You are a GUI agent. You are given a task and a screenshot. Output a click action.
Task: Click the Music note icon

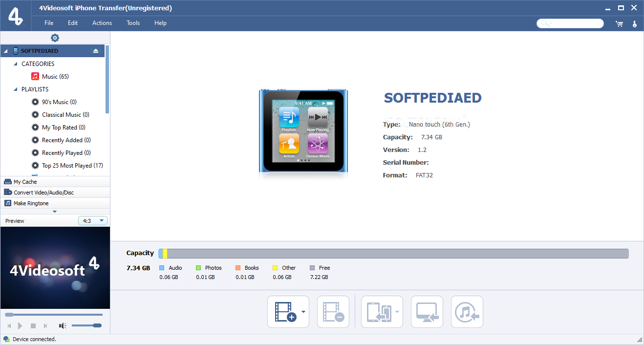(x=35, y=76)
